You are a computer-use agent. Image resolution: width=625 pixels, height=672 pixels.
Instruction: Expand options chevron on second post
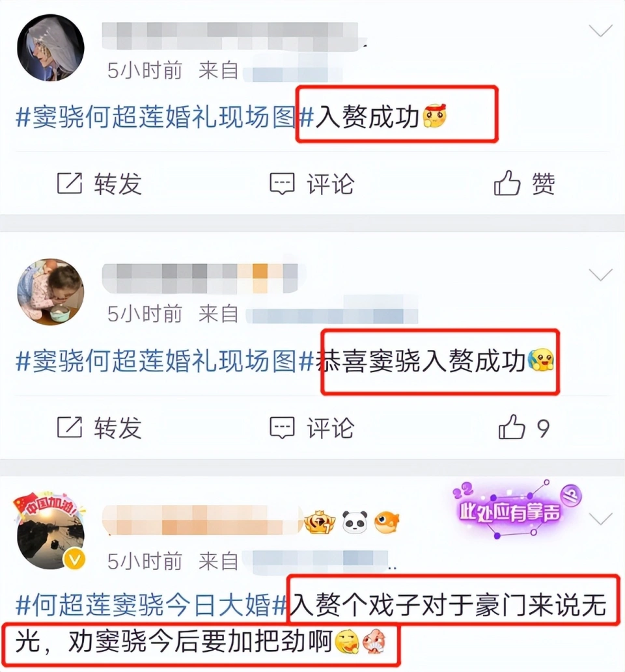pyautogui.click(x=600, y=275)
